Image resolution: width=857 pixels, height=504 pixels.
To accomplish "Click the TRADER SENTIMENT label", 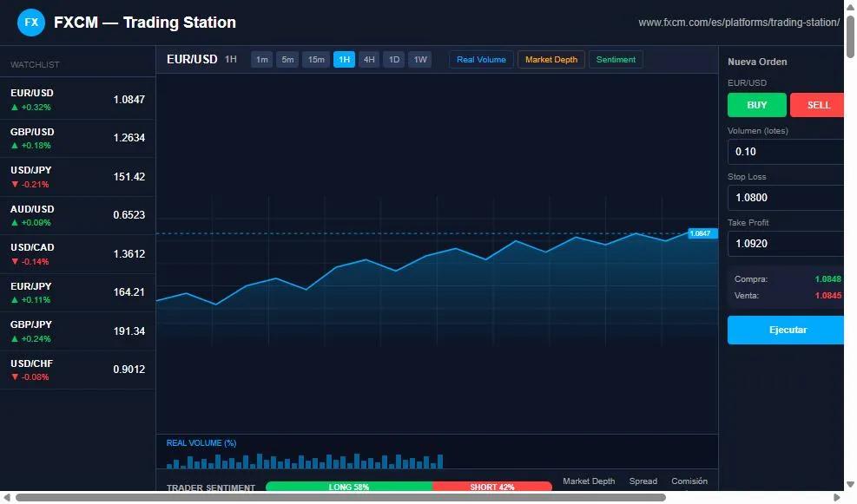I will pyautogui.click(x=211, y=487).
